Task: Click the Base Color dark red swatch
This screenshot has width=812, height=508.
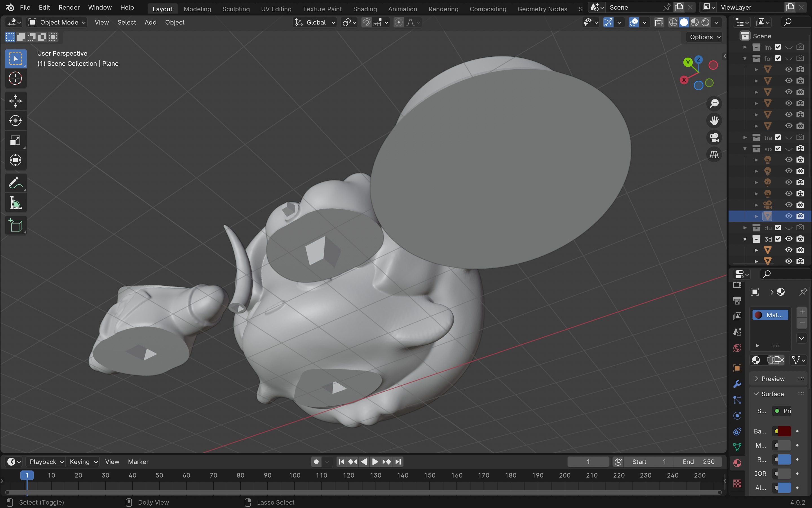Action: point(784,431)
